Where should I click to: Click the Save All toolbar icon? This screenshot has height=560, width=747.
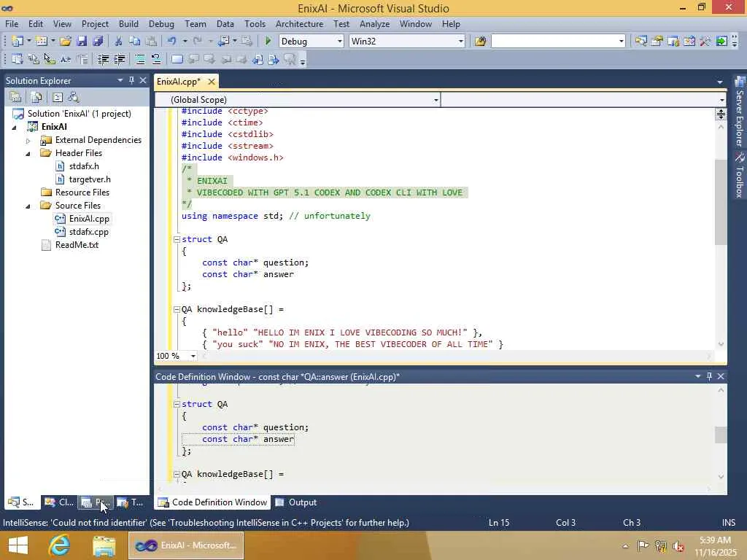pos(97,42)
